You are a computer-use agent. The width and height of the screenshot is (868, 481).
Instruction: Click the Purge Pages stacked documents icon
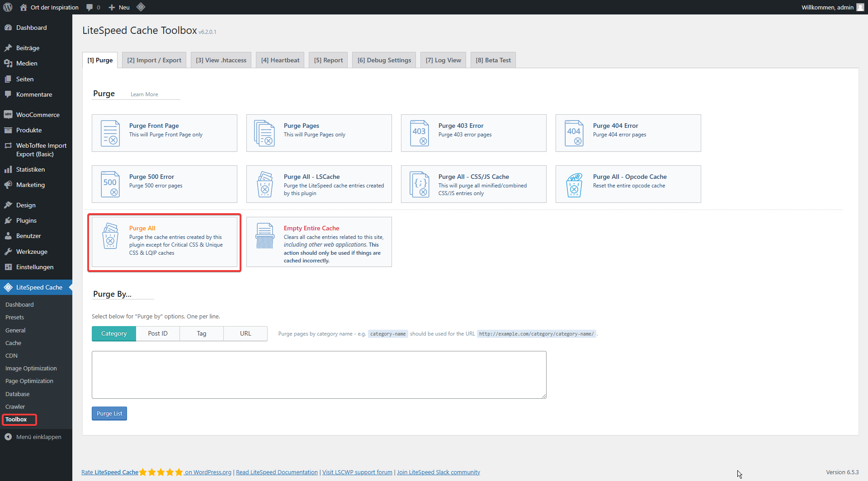click(265, 133)
